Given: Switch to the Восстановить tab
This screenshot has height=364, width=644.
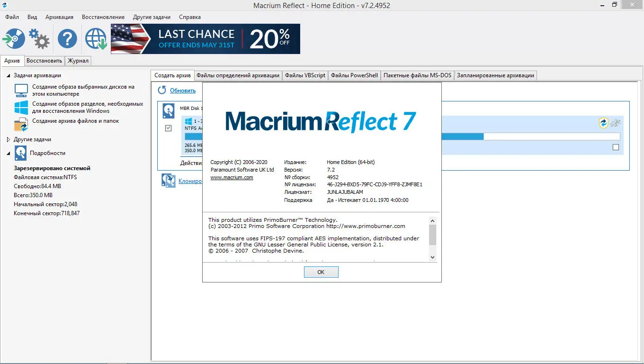Looking at the screenshot, I should click(x=44, y=61).
